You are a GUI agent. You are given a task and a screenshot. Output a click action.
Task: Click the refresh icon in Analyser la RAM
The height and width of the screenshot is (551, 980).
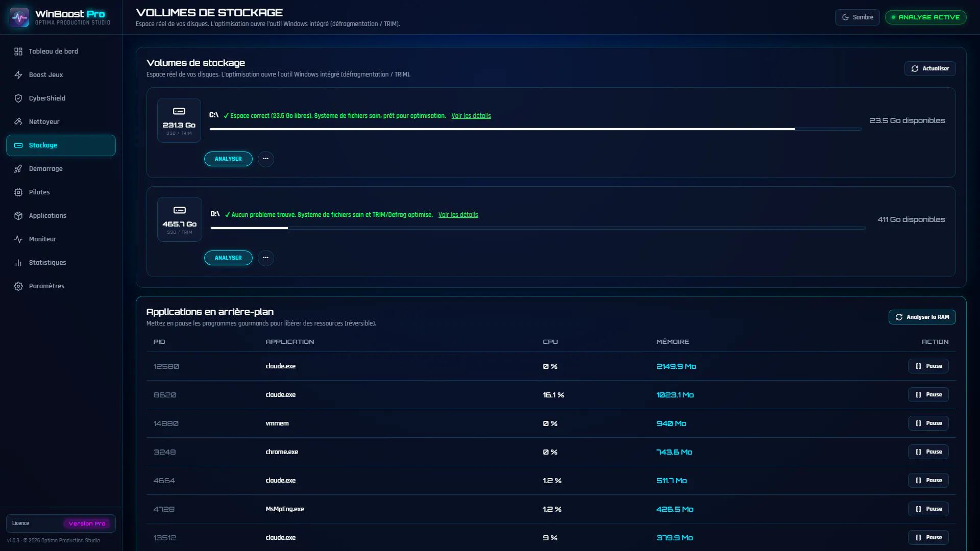pos(899,317)
